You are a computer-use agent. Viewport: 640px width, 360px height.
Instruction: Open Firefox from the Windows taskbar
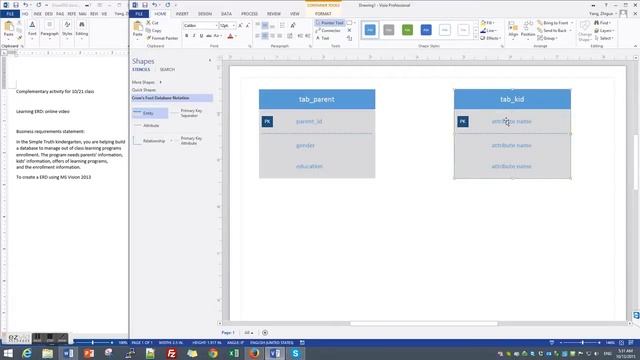pyautogui.click(x=254, y=353)
